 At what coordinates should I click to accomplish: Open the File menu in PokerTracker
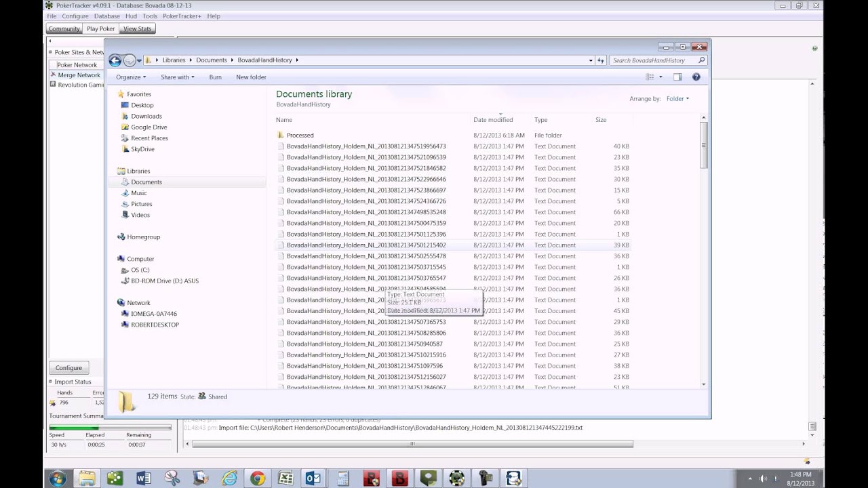click(x=52, y=16)
